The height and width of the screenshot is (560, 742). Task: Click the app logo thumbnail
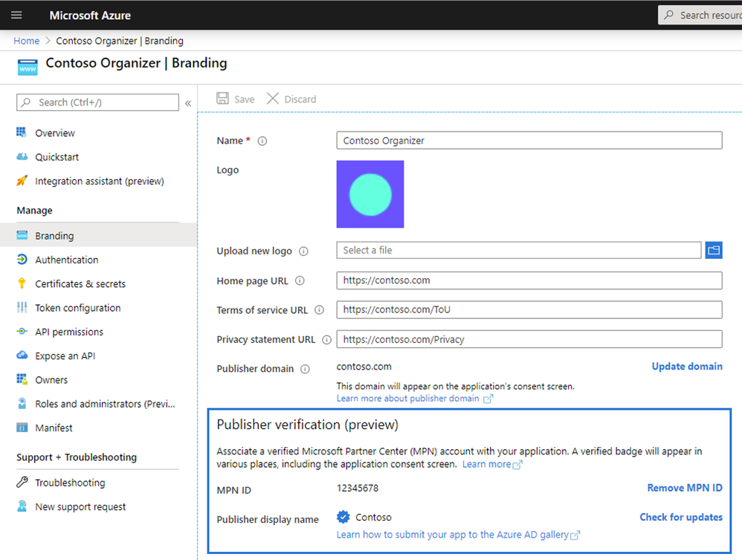pos(370,194)
